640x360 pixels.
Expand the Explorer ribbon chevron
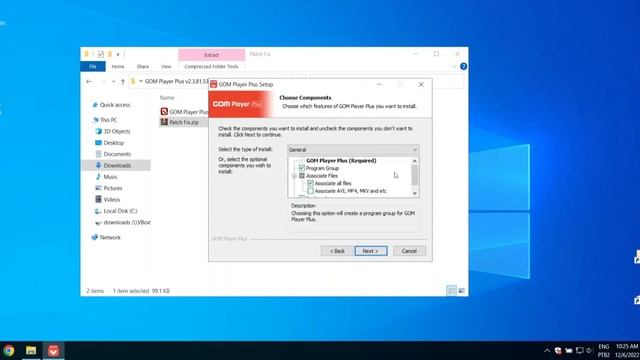[454, 67]
